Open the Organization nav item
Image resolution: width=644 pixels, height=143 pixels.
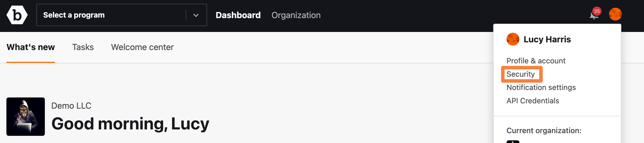[296, 15]
